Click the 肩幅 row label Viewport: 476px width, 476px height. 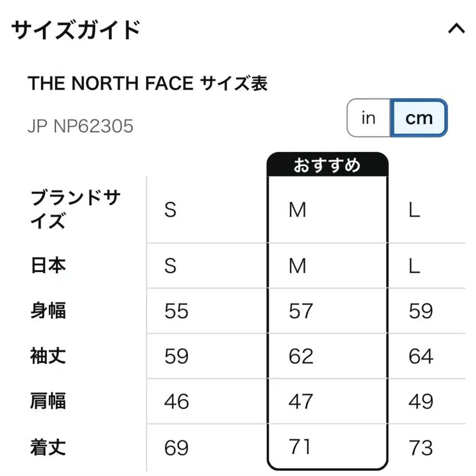click(x=47, y=402)
